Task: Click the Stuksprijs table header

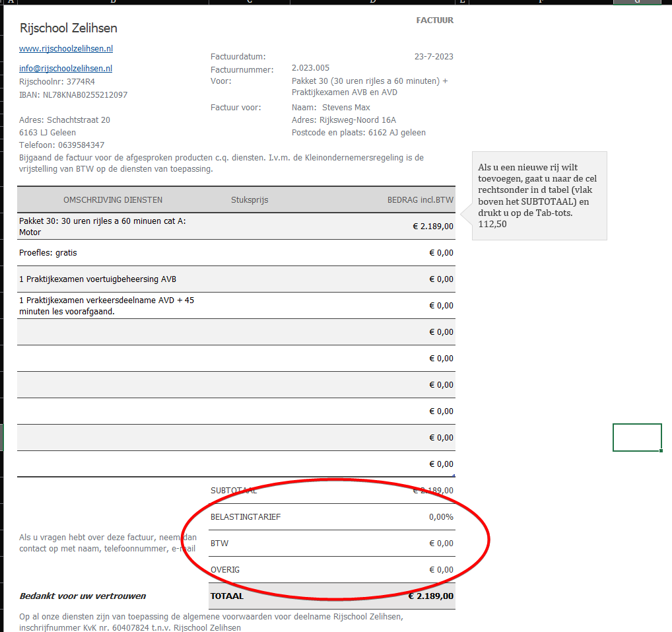Action: coord(250,200)
